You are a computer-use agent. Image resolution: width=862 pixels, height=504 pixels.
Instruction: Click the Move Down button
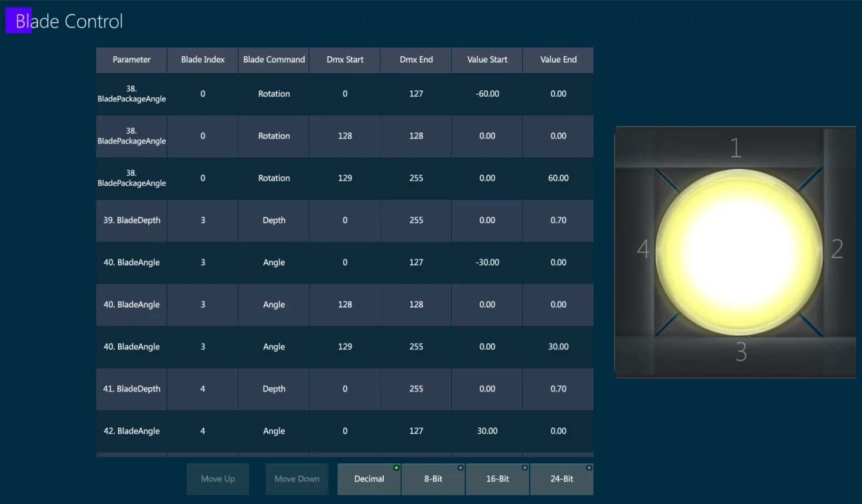point(297,479)
